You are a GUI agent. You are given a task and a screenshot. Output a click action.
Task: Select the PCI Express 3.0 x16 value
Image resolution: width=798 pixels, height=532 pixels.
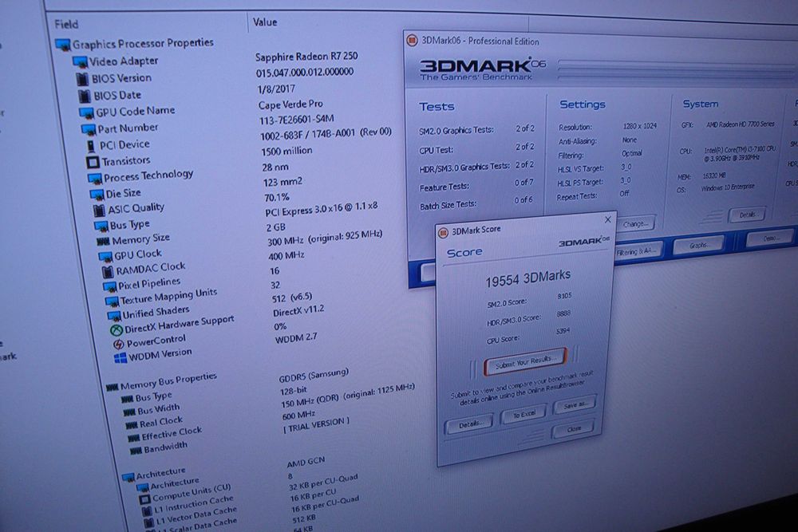[321, 208]
